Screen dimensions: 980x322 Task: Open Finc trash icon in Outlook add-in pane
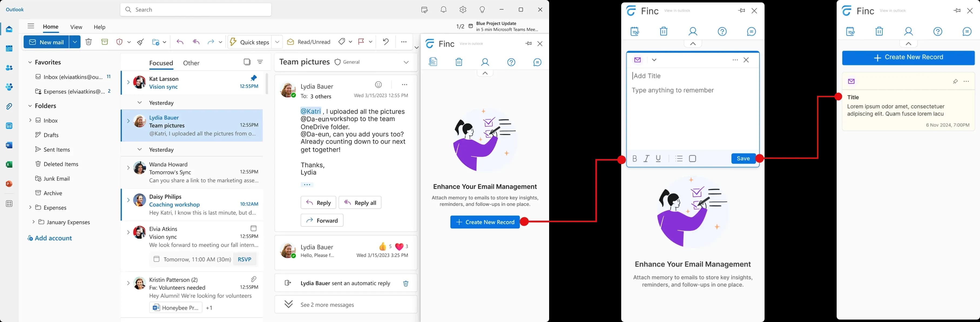[x=459, y=62]
